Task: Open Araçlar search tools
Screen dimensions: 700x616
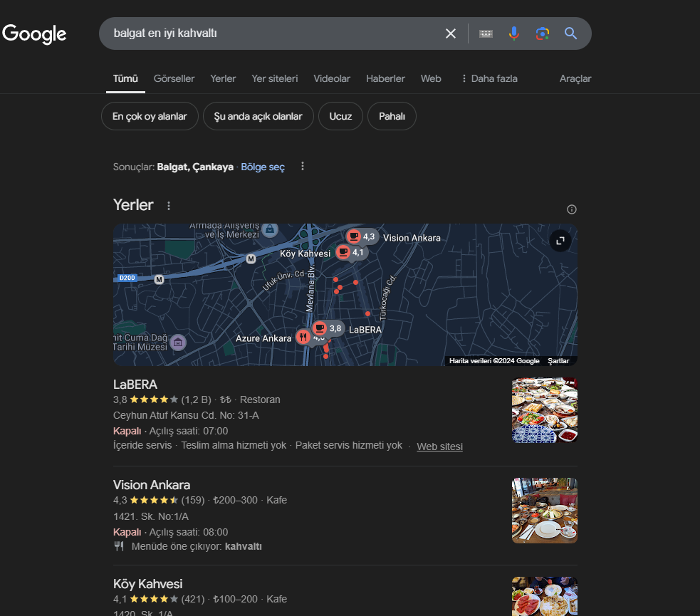Action: pos(575,78)
